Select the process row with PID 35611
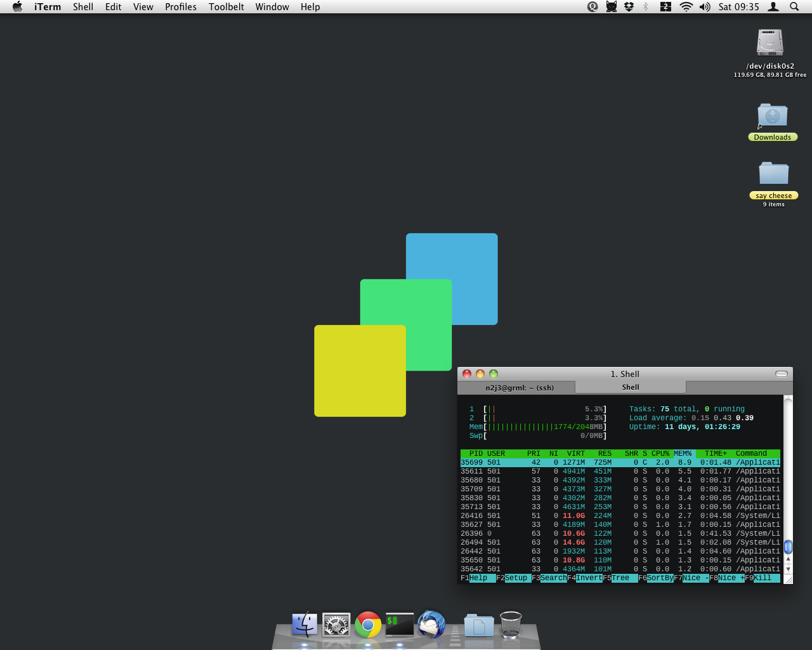812x650 pixels. pyautogui.click(x=620, y=471)
